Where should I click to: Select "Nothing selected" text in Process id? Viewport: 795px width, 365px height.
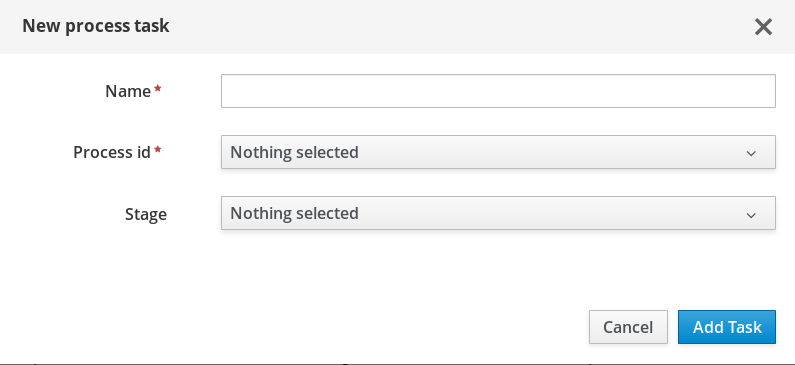pyautogui.click(x=295, y=152)
